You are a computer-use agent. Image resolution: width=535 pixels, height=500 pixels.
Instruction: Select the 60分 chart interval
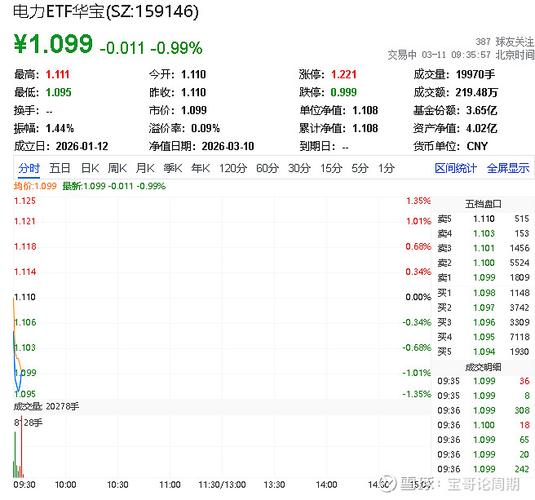point(267,168)
